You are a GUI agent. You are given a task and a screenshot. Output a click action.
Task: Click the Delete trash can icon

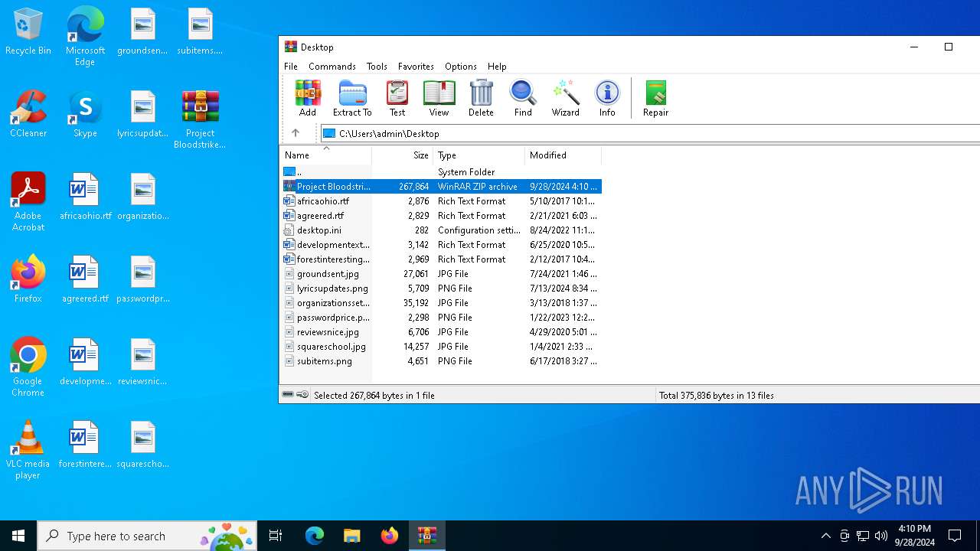click(481, 98)
